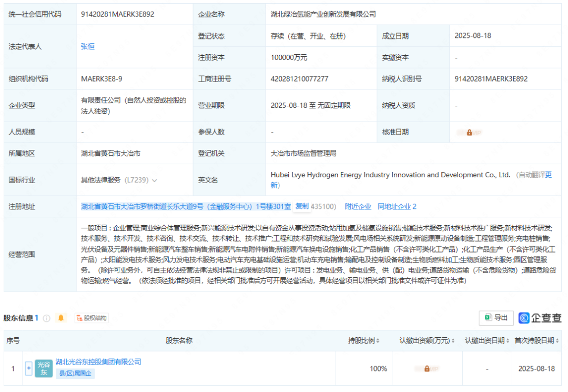Image resolution: width=568 pixels, height=392 pixels.
Task: Open the 股权结构 equity structure view
Action: 92,318
